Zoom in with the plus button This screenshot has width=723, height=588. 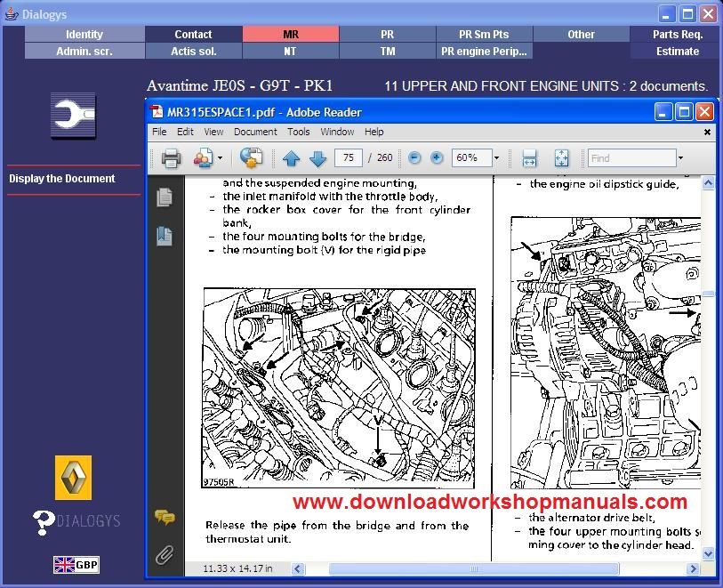point(436,157)
